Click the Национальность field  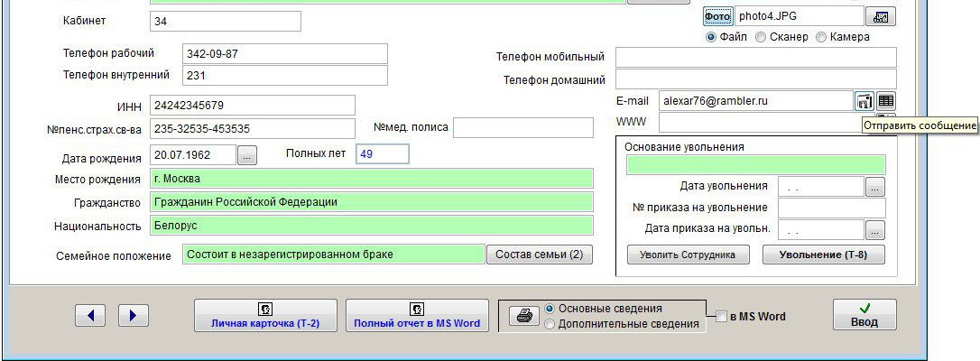tap(371, 226)
